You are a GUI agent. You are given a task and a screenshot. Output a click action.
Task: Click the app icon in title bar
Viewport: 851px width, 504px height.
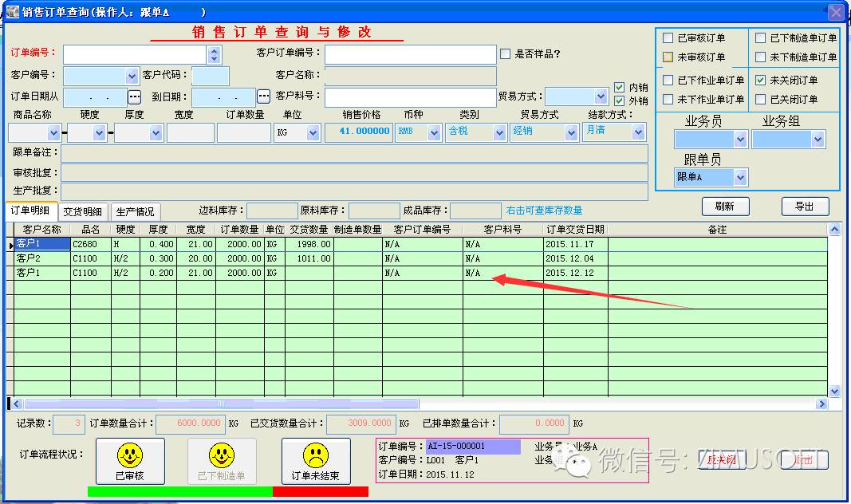point(12,12)
